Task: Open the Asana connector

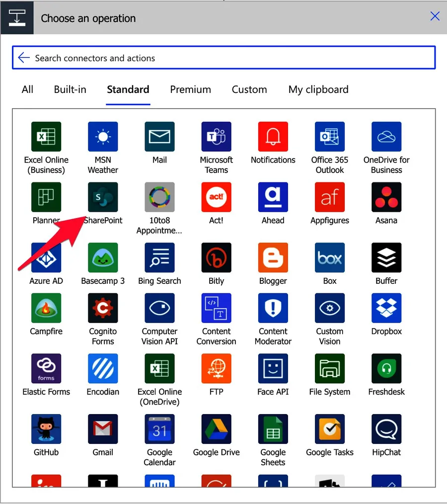Action: [386, 197]
